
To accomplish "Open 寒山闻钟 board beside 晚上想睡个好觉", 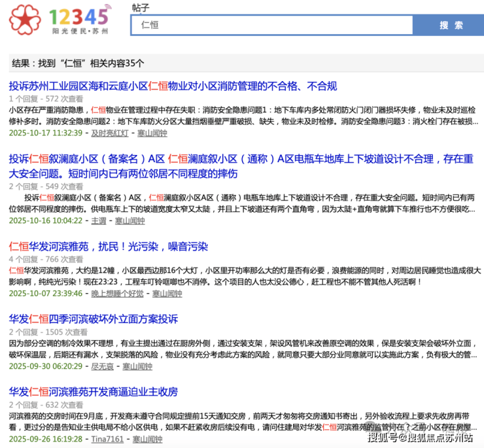I will tap(167, 294).
